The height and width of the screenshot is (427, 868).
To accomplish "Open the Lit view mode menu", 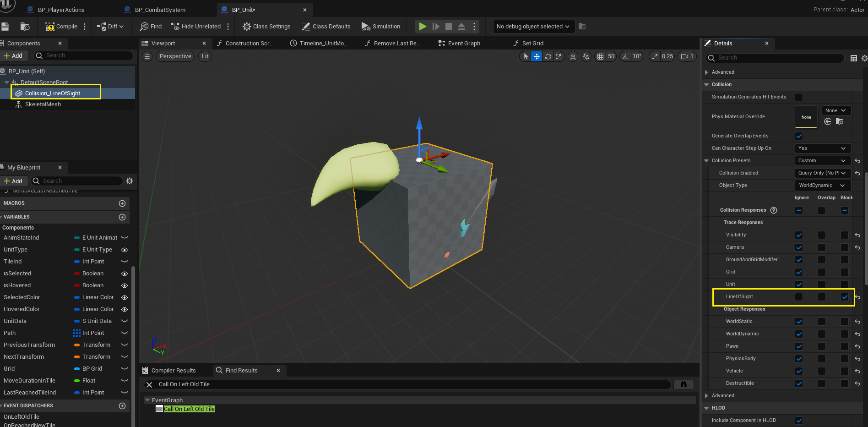I will pos(205,56).
